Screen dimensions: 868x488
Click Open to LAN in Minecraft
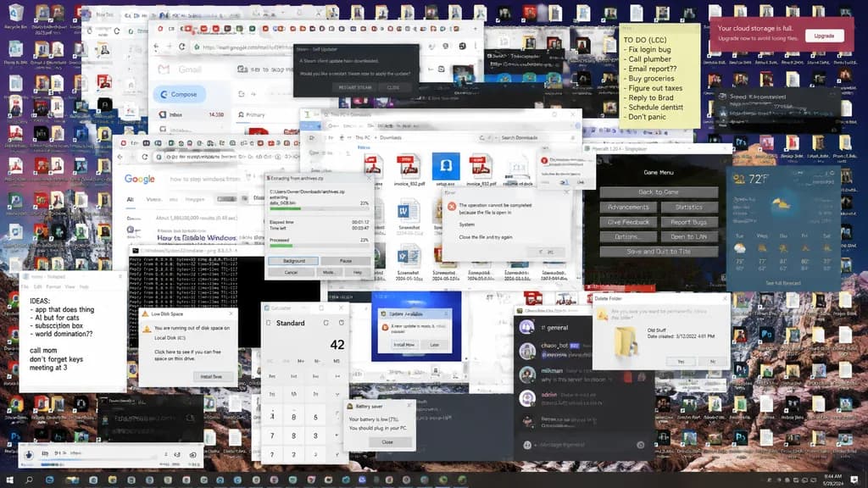click(x=688, y=237)
